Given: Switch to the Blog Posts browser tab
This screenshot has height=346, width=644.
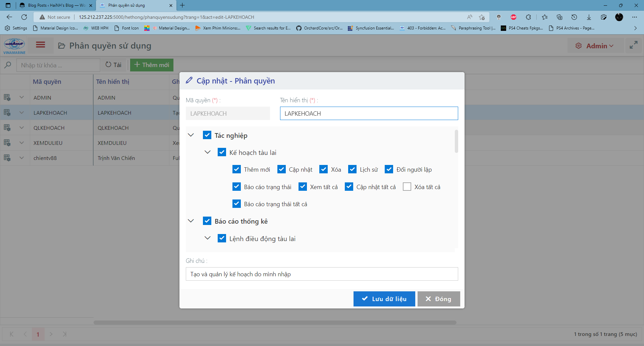Looking at the screenshot, I should point(55,5).
